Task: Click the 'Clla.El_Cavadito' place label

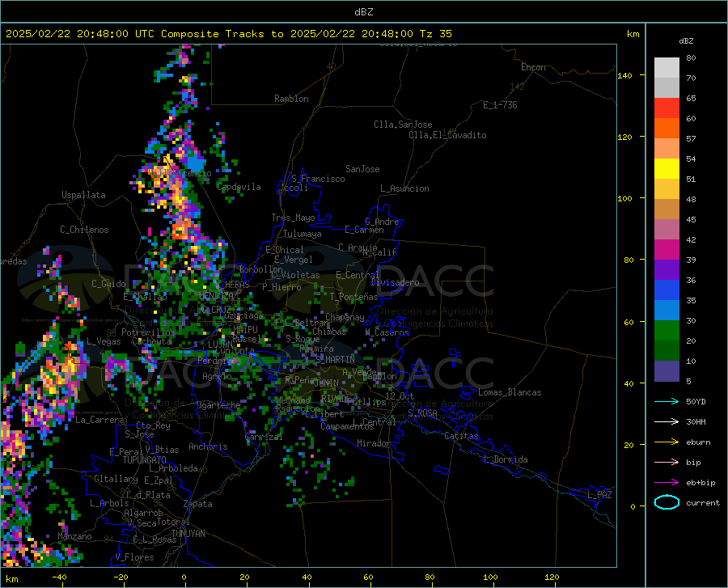Action: [x=447, y=135]
